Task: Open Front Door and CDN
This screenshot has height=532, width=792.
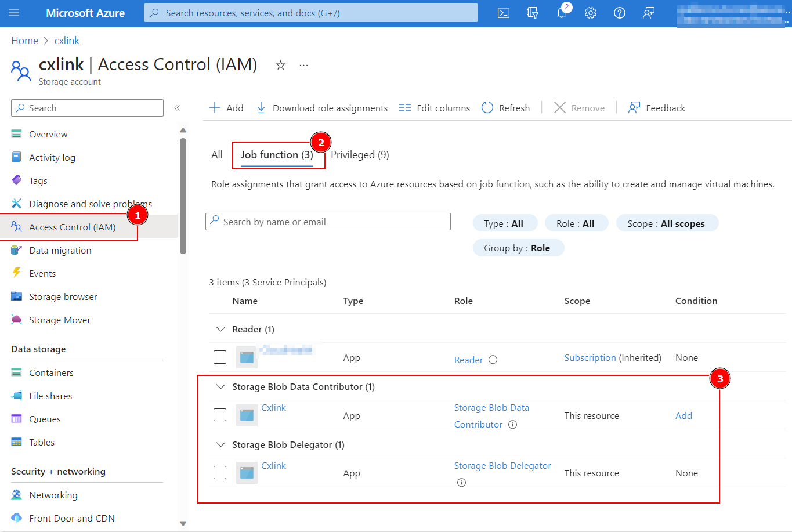Action: [x=72, y=518]
